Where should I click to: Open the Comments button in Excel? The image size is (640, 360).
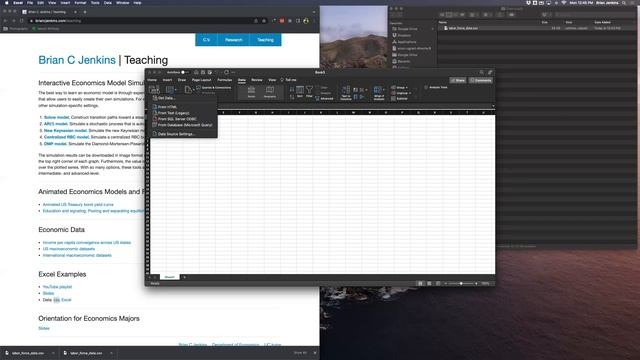480,80
